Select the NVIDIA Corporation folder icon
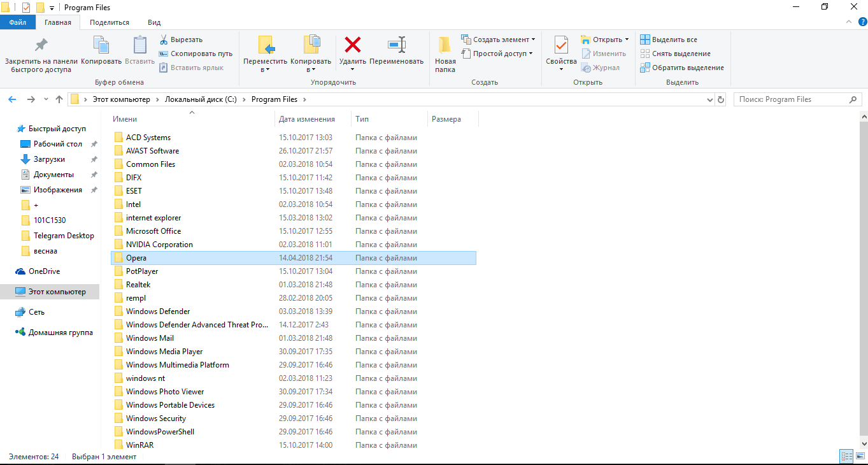 (118, 245)
